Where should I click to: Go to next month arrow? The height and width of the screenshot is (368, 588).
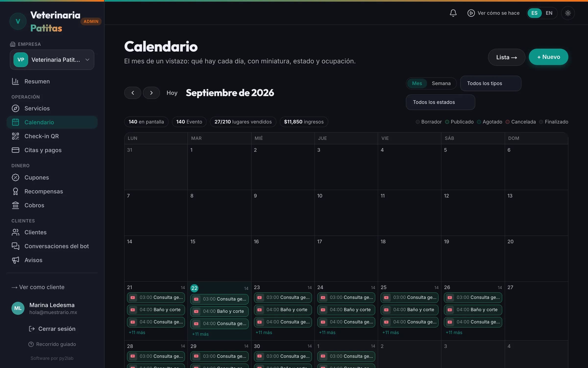[151, 93]
